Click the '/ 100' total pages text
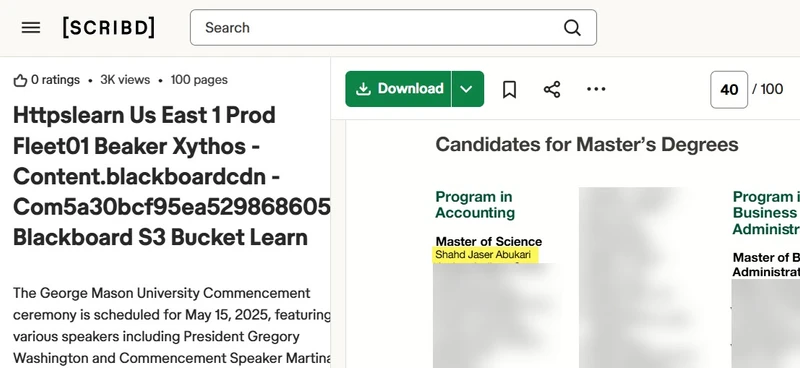The height and width of the screenshot is (368, 800). click(768, 89)
